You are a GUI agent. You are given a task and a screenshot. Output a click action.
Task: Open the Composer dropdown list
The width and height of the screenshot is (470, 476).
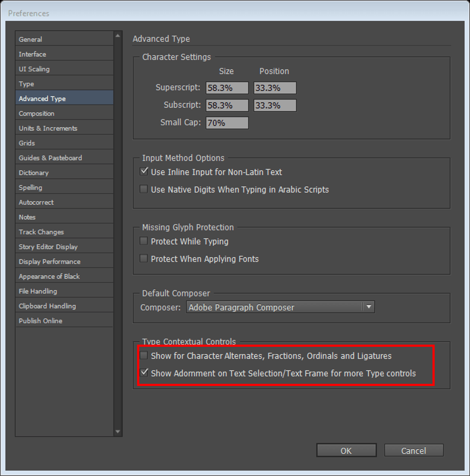tap(280, 307)
